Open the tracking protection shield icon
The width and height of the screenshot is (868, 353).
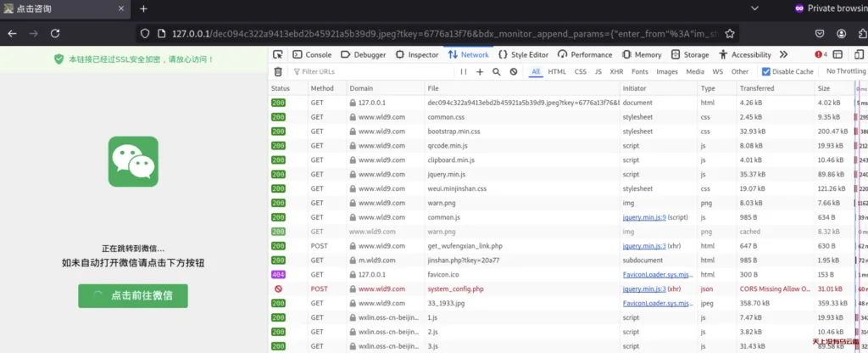tap(144, 34)
